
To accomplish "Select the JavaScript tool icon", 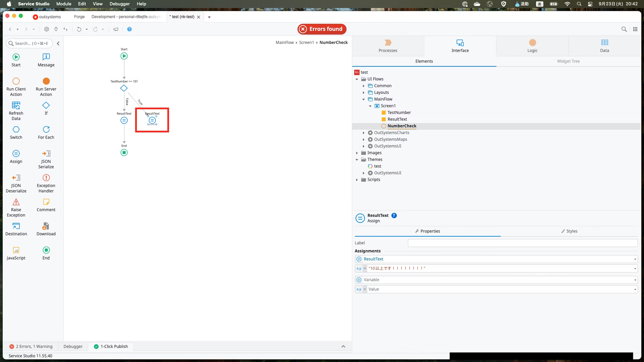I will point(16,250).
